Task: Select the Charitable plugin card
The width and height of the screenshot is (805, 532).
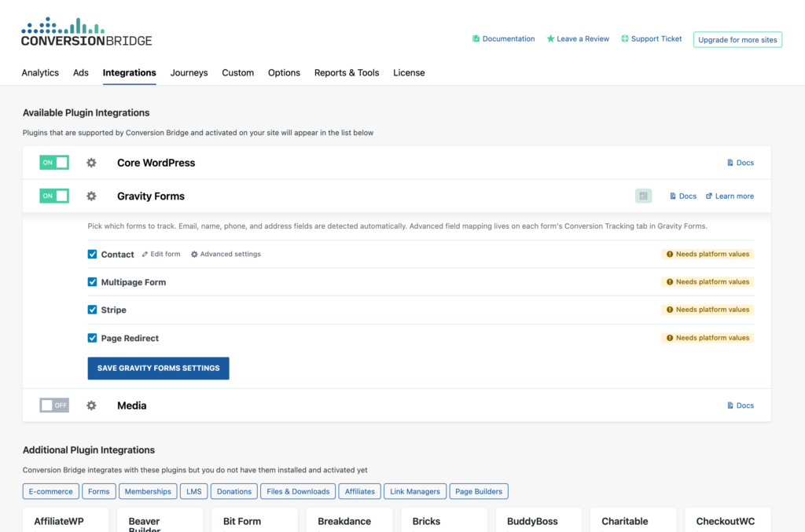Action: [634, 520]
